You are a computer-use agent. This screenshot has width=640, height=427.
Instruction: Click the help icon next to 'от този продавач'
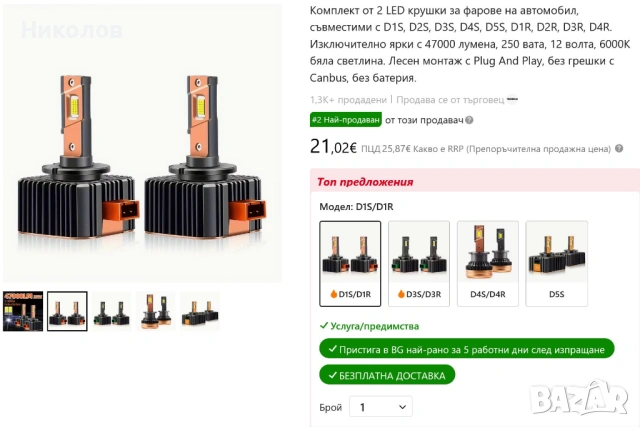tap(469, 120)
